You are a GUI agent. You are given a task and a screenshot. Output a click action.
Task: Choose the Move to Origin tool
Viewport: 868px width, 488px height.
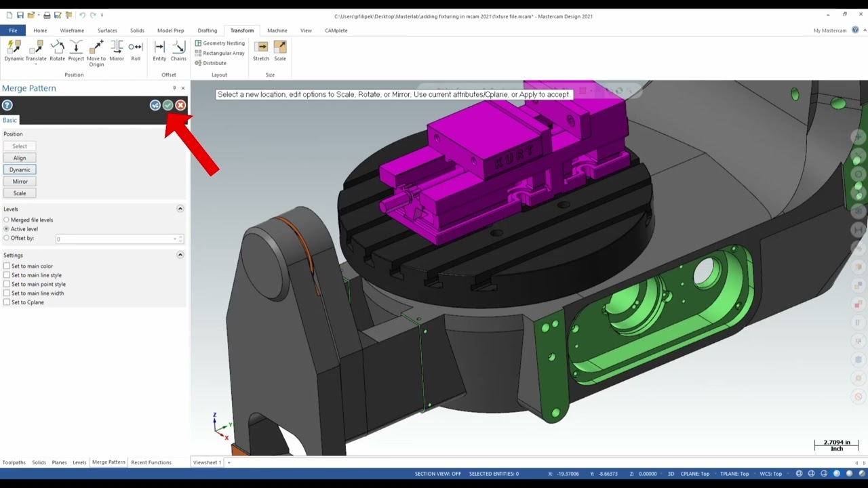pos(96,53)
